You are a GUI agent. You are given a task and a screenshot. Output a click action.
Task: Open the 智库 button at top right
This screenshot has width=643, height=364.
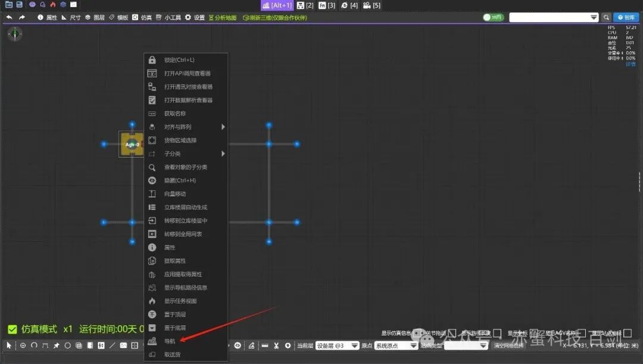pyautogui.click(x=626, y=17)
